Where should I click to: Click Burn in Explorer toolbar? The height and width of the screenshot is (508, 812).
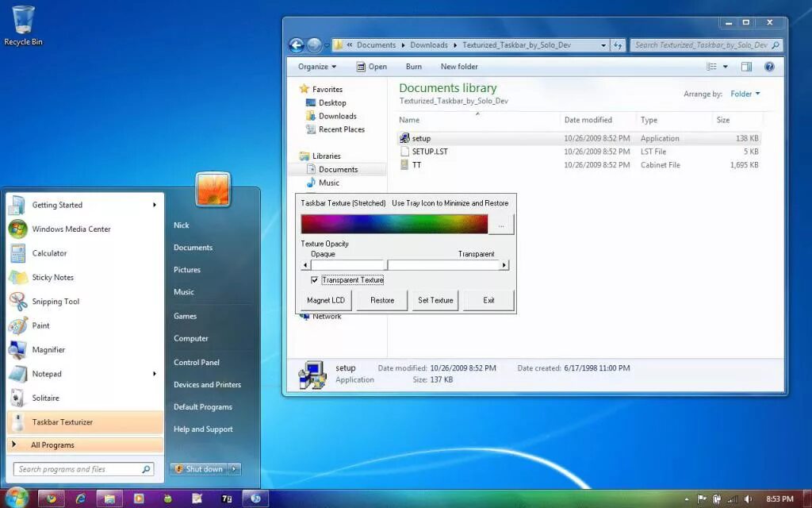414,67
